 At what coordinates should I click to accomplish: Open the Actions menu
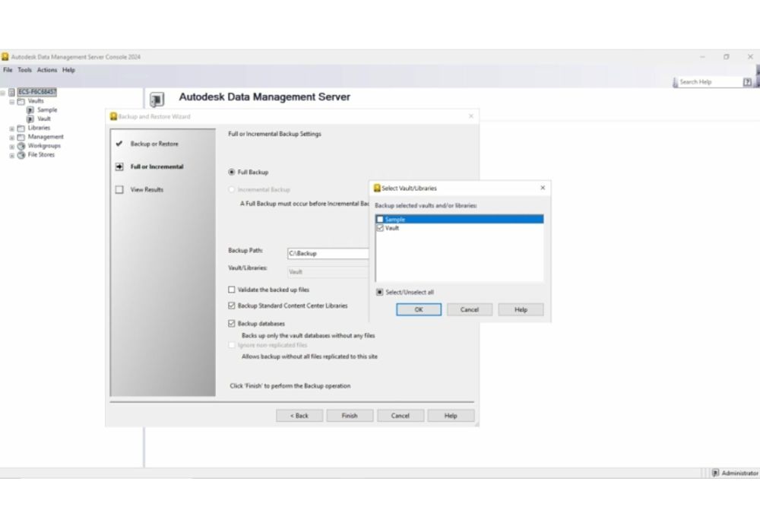point(46,69)
